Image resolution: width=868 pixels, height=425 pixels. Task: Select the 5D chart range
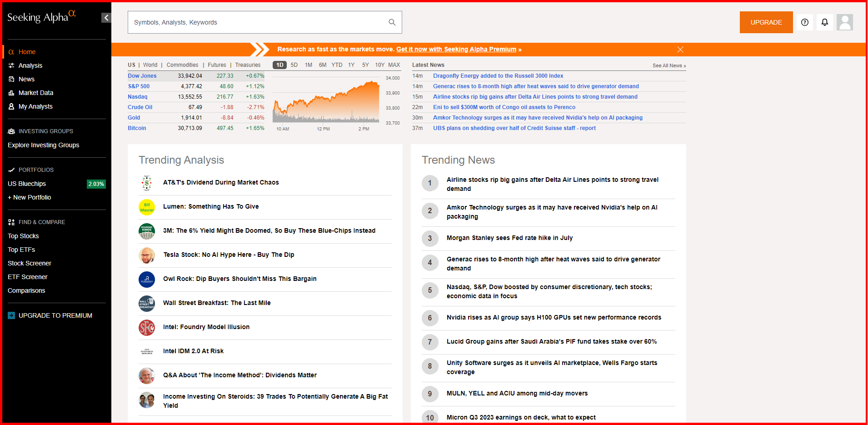[x=294, y=65]
